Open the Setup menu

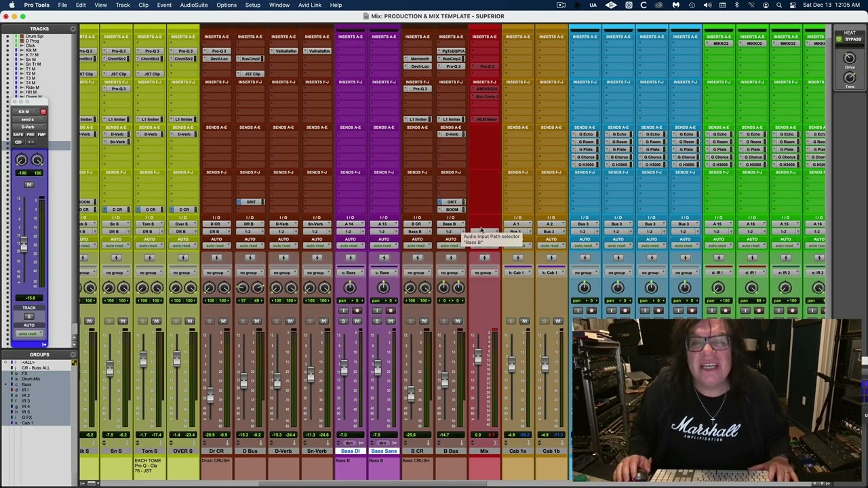[253, 5]
